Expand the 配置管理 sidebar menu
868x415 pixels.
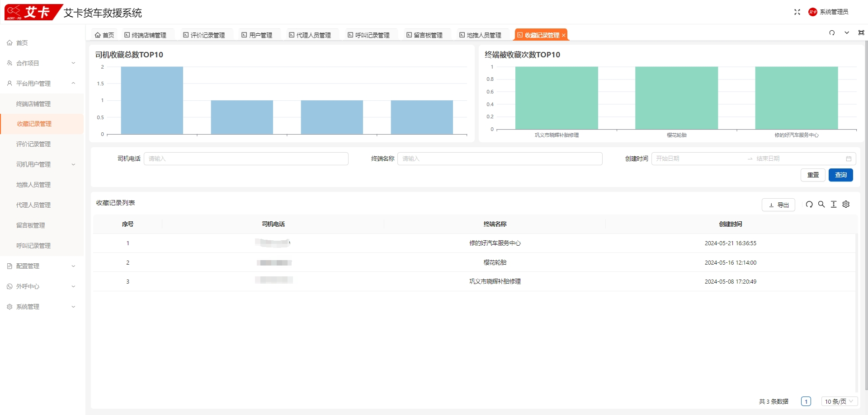click(42, 266)
